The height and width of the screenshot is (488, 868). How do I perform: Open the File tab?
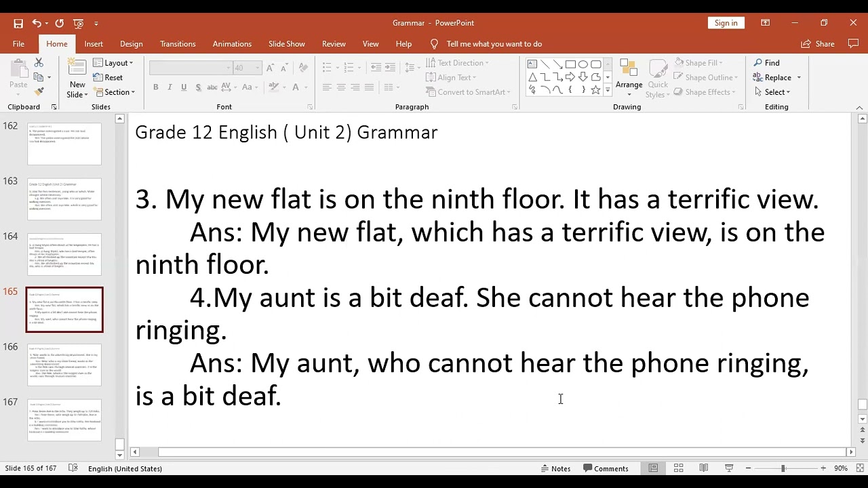(18, 44)
